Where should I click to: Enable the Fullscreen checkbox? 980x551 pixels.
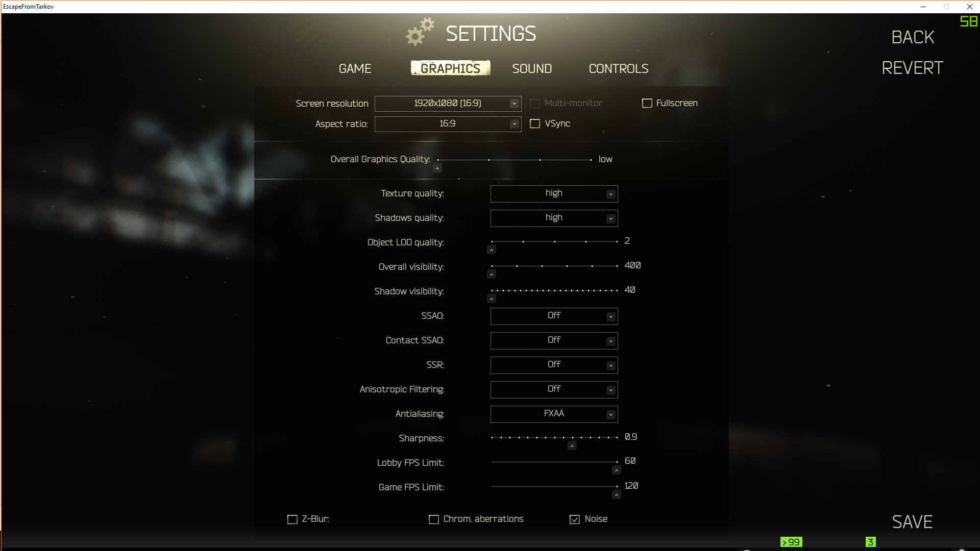[x=646, y=103]
